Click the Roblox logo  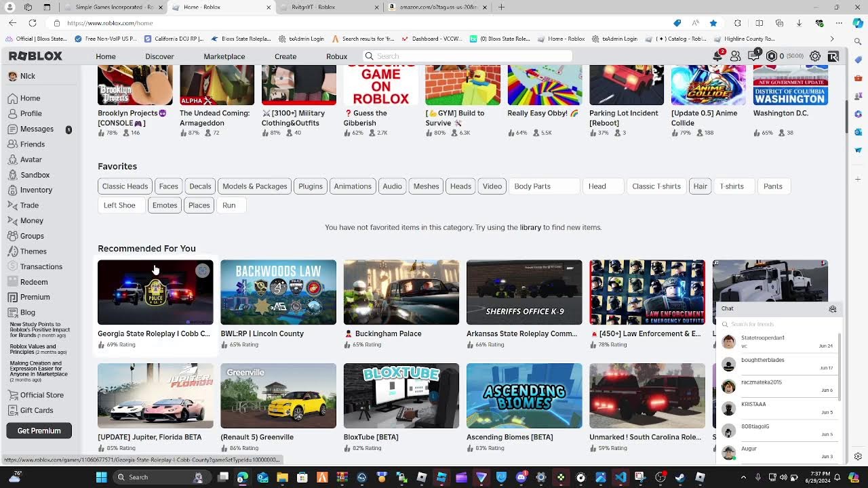[35, 56]
